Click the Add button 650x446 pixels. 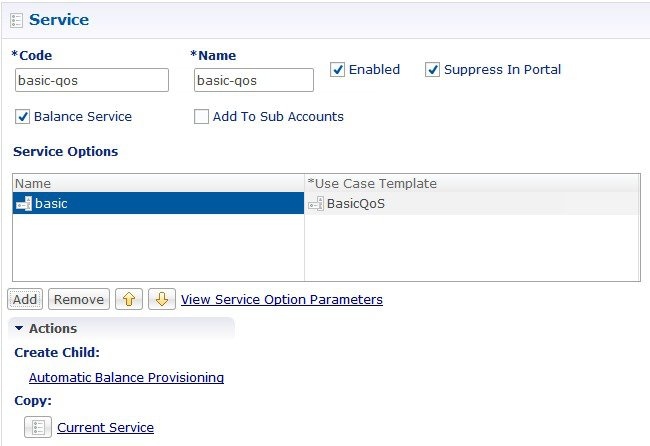coord(25,299)
